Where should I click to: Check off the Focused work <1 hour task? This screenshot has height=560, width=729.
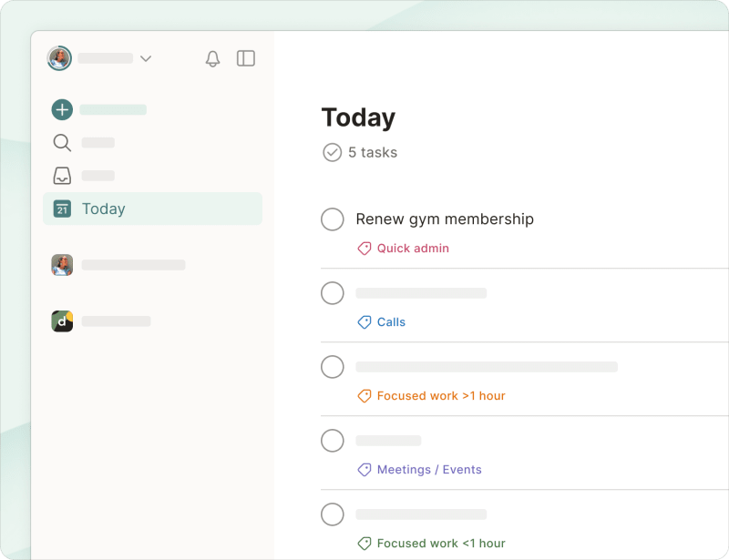tap(333, 514)
